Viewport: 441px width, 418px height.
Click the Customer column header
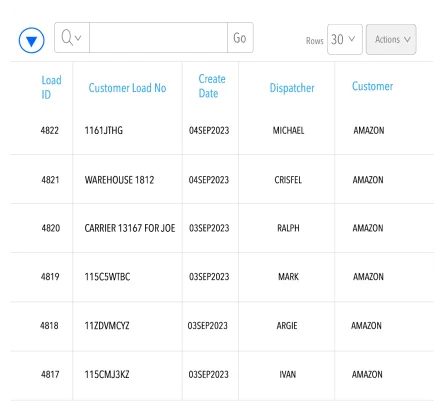(x=372, y=86)
